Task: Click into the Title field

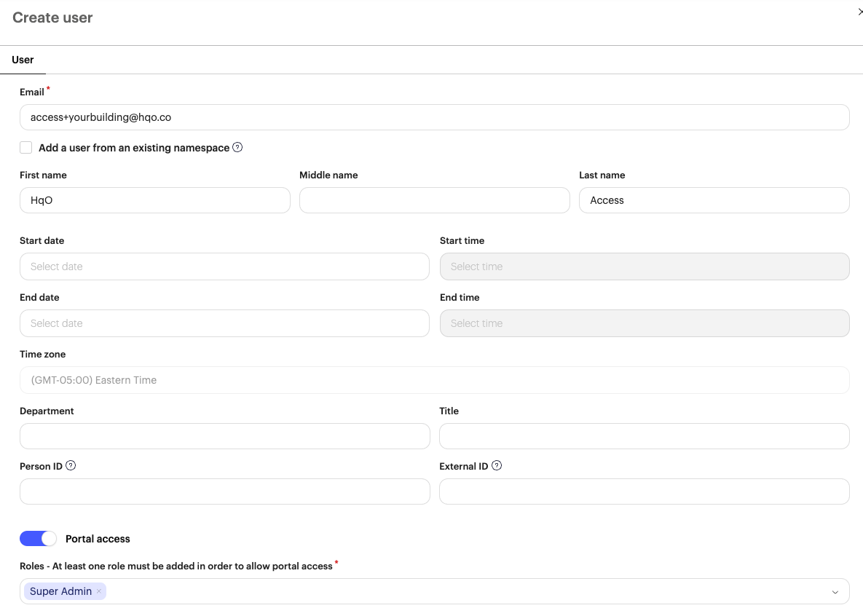Action: pos(644,436)
